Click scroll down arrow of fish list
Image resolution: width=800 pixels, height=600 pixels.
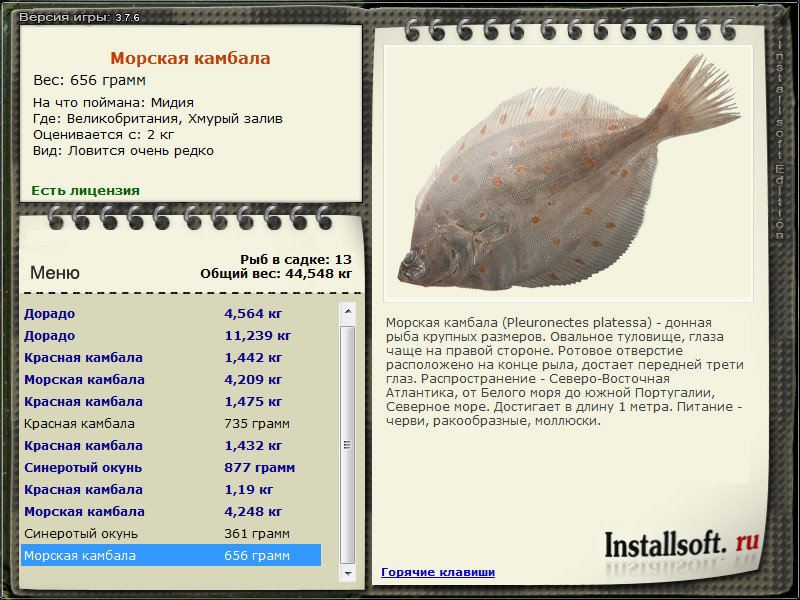[347, 573]
